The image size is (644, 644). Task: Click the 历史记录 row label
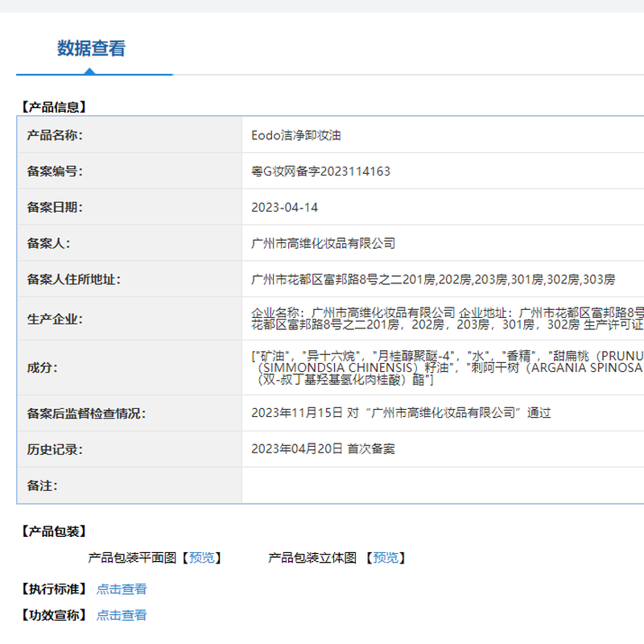pos(55,449)
